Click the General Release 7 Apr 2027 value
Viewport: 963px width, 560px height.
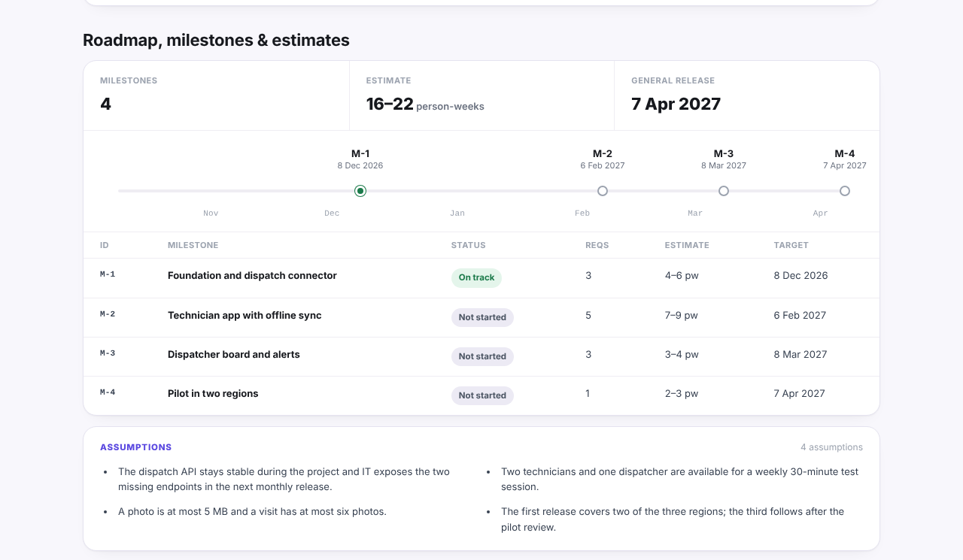[676, 104]
